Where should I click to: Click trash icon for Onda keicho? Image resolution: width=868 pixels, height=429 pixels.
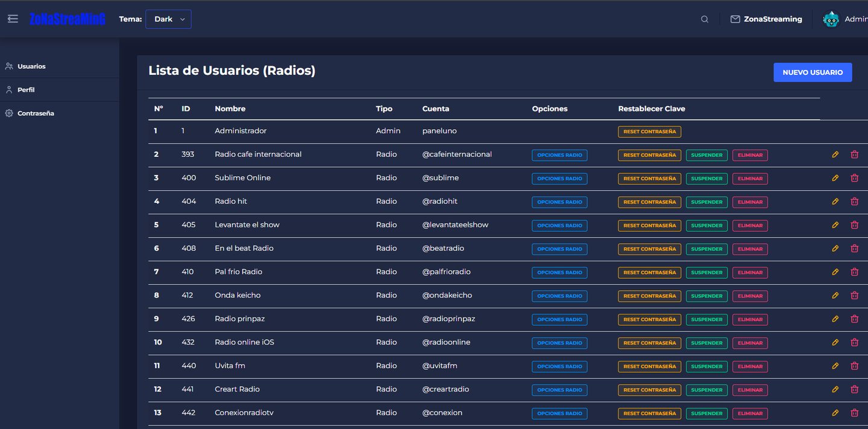click(854, 296)
